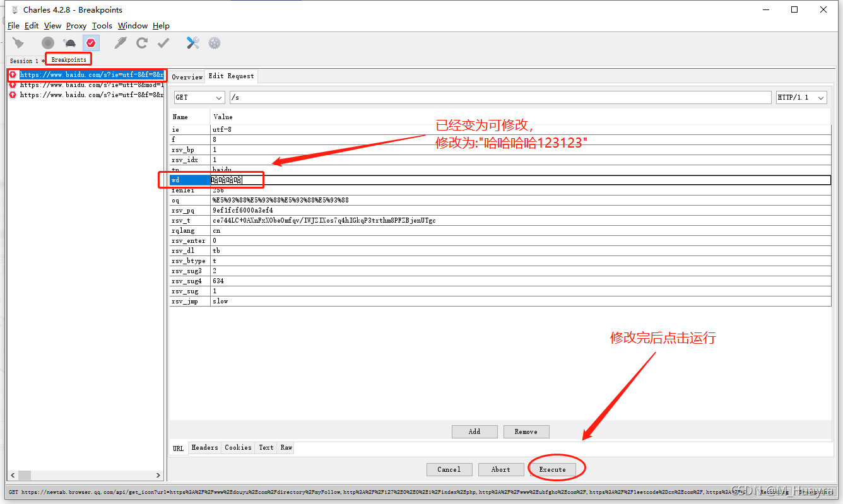Click the Execute button

pyautogui.click(x=553, y=469)
